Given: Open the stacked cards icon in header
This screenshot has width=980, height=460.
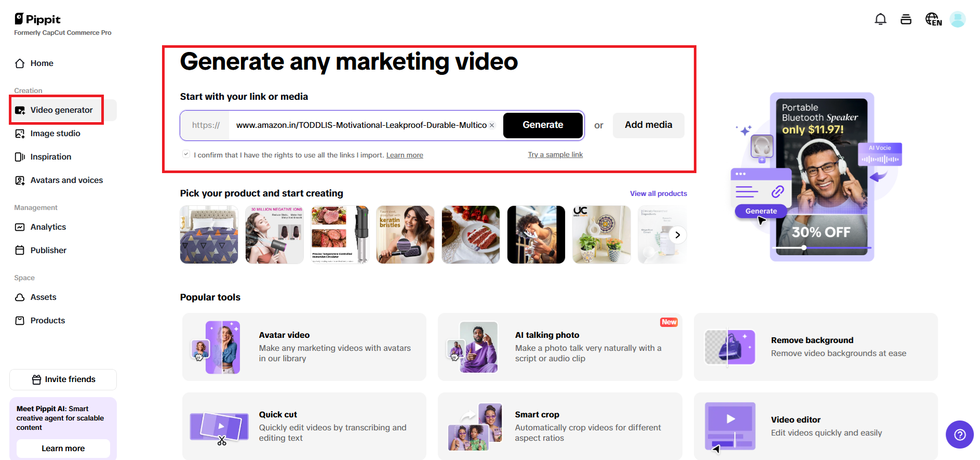Looking at the screenshot, I should point(906,19).
